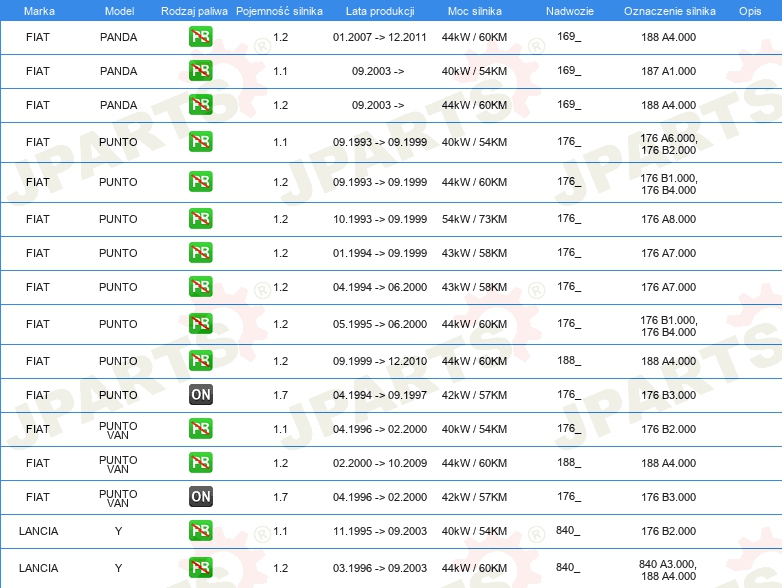The width and height of the screenshot is (782, 588).
Task: Select the engine code 176 A8.000
Action: [x=668, y=219]
